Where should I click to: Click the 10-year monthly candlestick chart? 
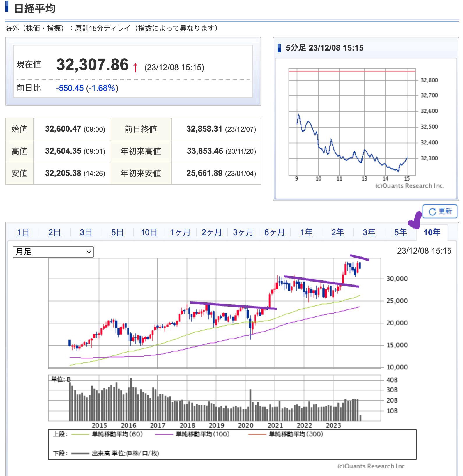215,313
